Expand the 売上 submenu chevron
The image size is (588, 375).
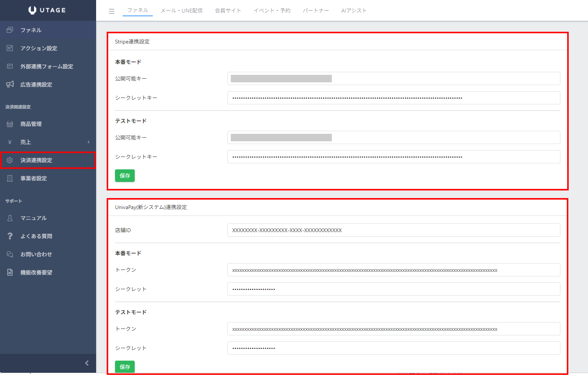(89, 142)
